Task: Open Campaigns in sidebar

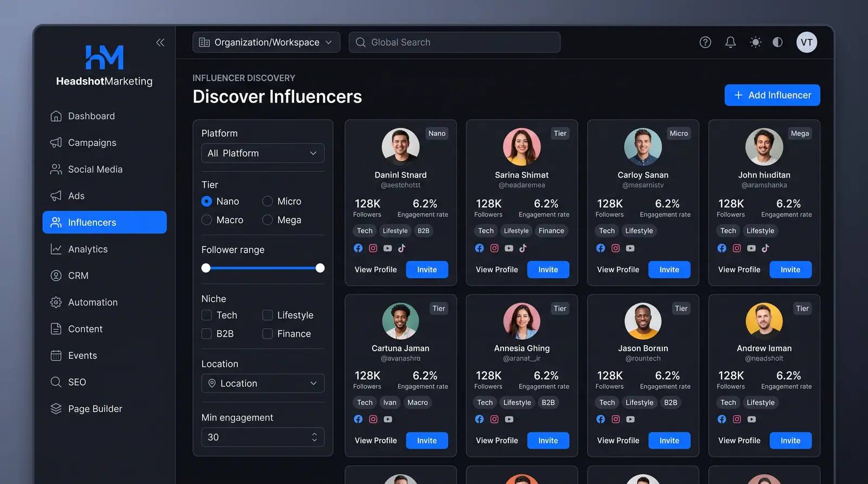Action: [x=105, y=143]
